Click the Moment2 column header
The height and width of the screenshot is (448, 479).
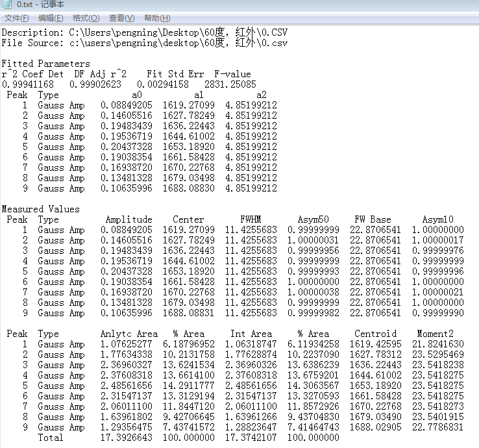tap(436, 334)
